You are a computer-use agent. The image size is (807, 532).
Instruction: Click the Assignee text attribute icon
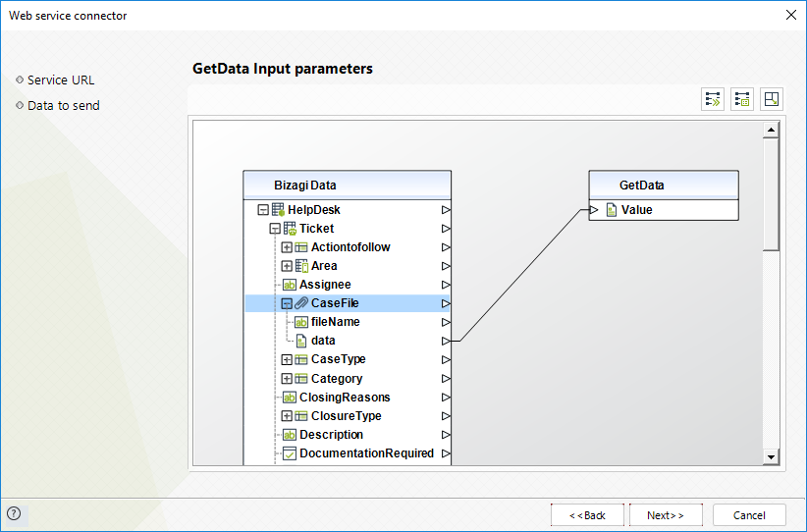[290, 285]
